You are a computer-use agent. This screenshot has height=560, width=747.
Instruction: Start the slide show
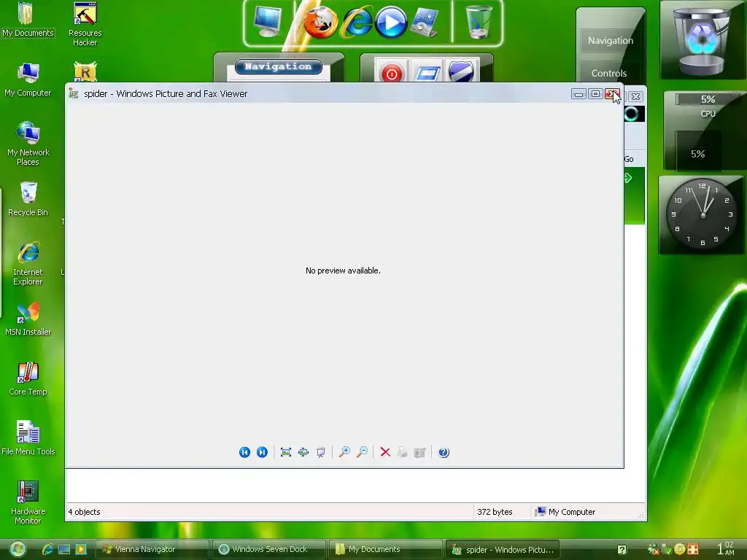321,452
